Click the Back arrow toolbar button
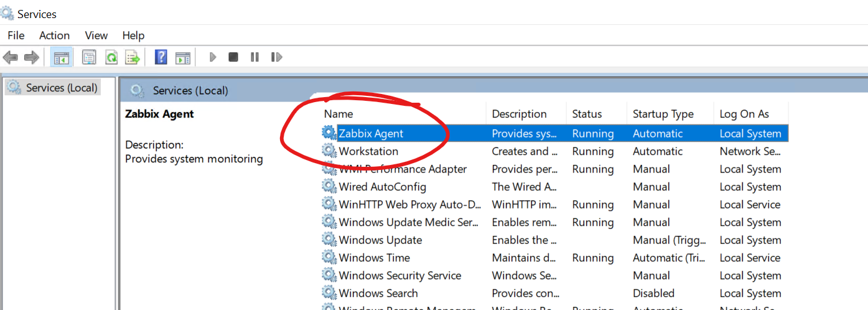The width and height of the screenshot is (868, 310). [10, 57]
